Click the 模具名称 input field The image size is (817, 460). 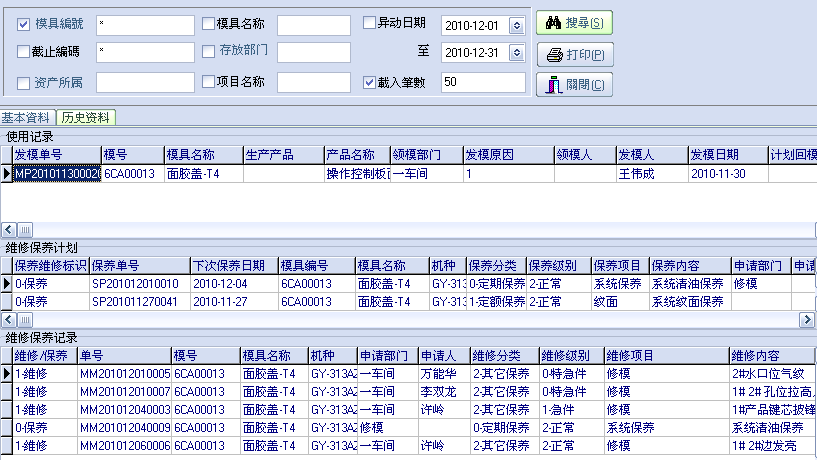(313, 24)
